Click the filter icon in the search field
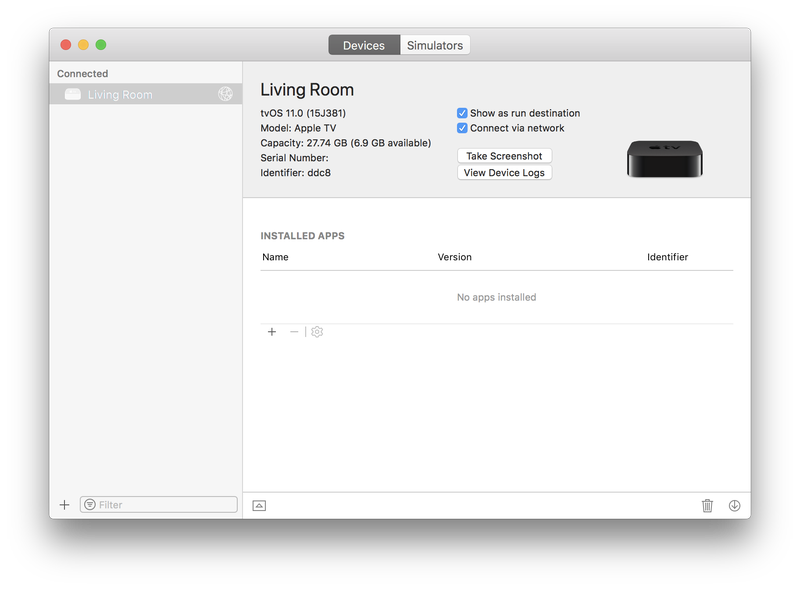Screen dimensions: 800x589 [x=90, y=505]
